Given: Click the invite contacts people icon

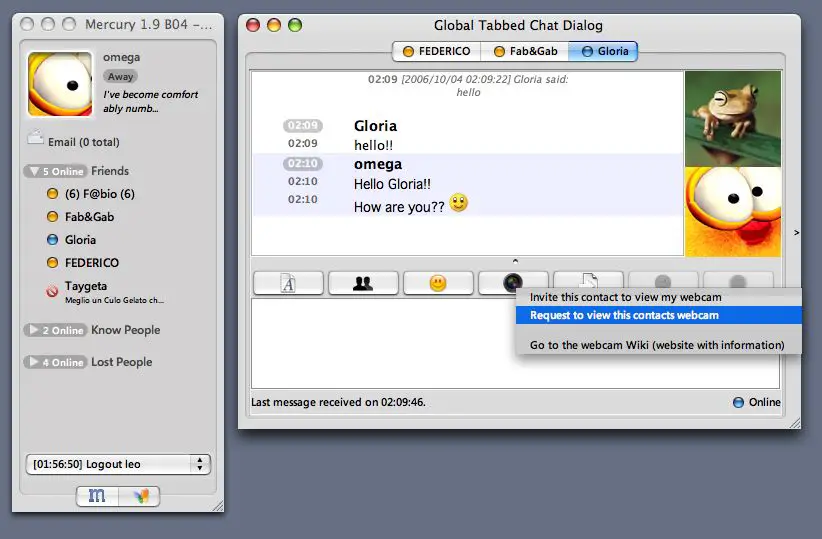Looking at the screenshot, I should (x=363, y=283).
